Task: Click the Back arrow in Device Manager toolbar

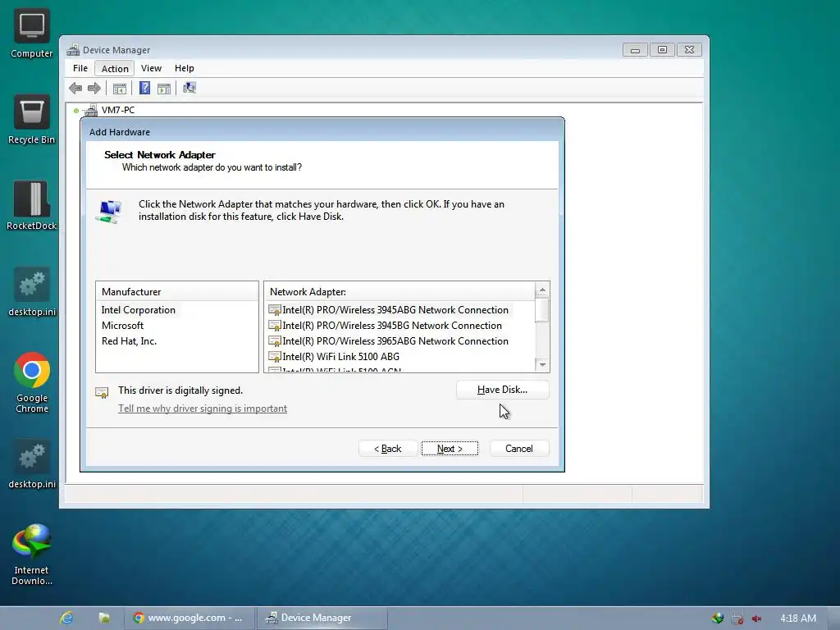Action: (75, 89)
